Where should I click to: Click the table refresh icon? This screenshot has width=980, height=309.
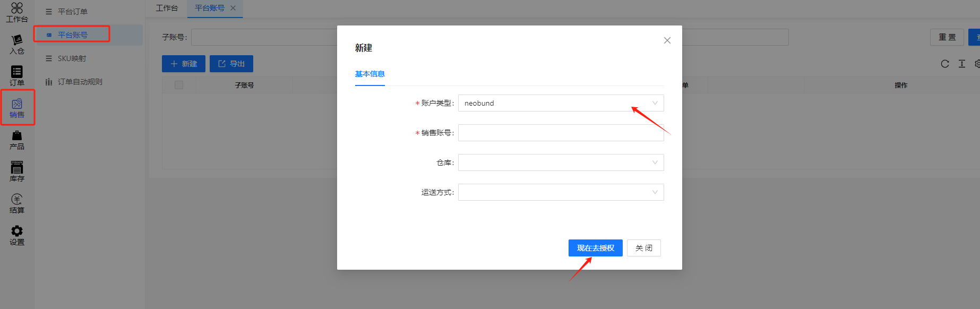coord(945,64)
